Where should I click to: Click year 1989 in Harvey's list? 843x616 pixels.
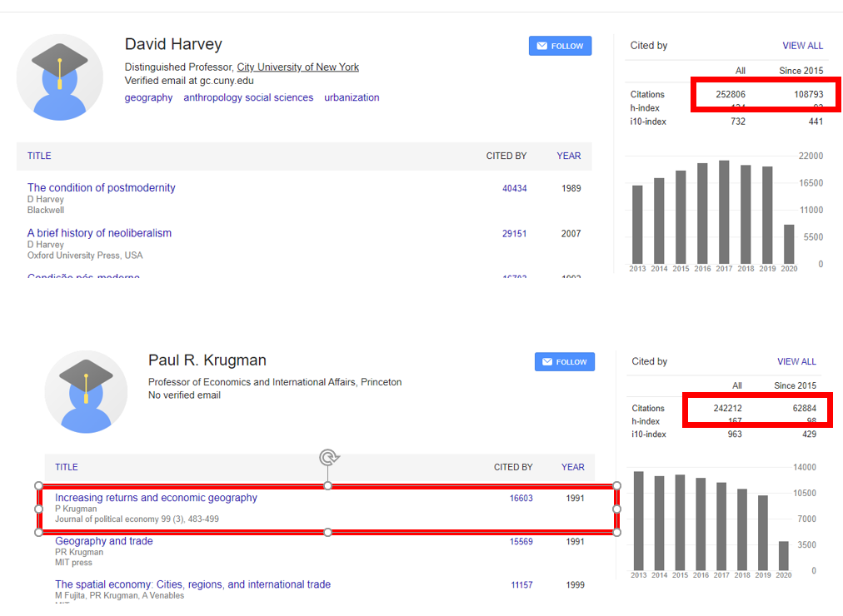point(571,188)
